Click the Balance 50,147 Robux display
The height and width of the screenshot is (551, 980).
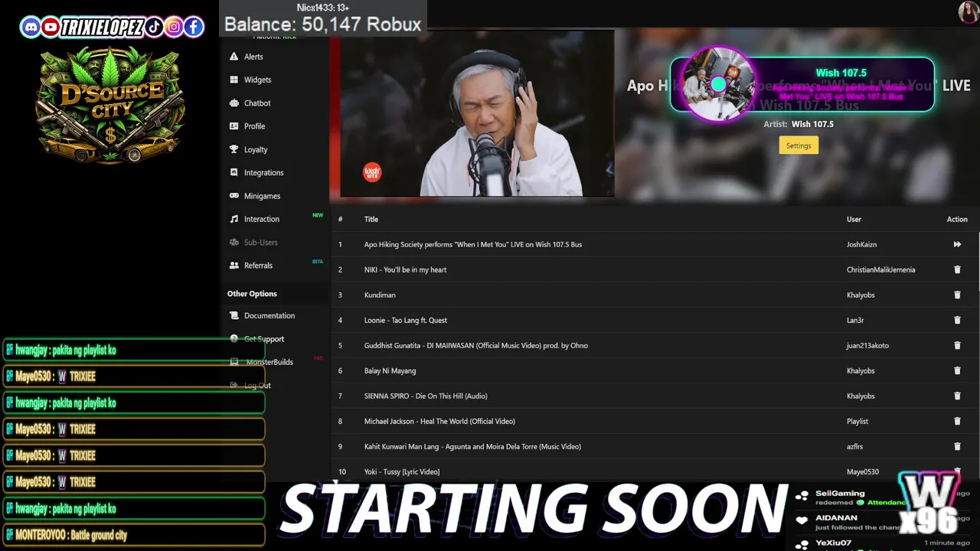[322, 24]
